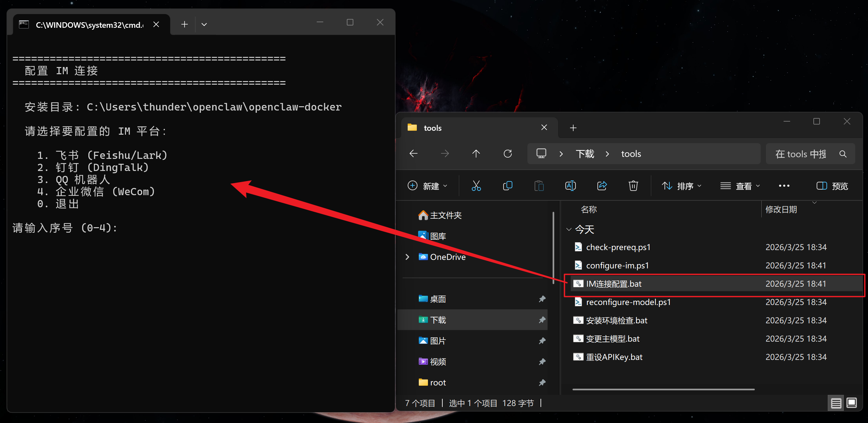The width and height of the screenshot is (868, 423).
Task: Open a new File Explorer tab
Action: coord(573,127)
